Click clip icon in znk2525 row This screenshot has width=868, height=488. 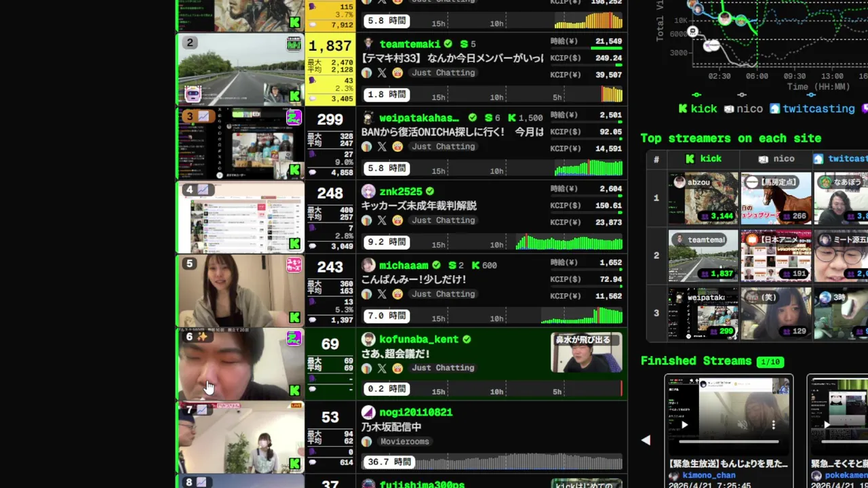(x=397, y=220)
